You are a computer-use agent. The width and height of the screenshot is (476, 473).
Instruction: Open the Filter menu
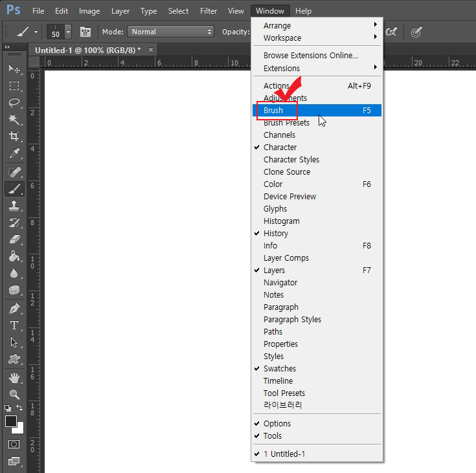pyautogui.click(x=209, y=11)
